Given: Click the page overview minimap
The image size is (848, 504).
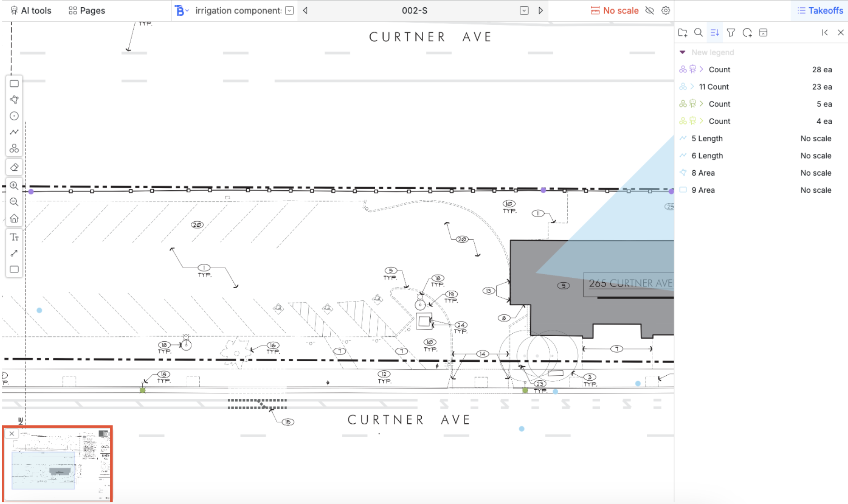Looking at the screenshot, I should coord(57,464).
